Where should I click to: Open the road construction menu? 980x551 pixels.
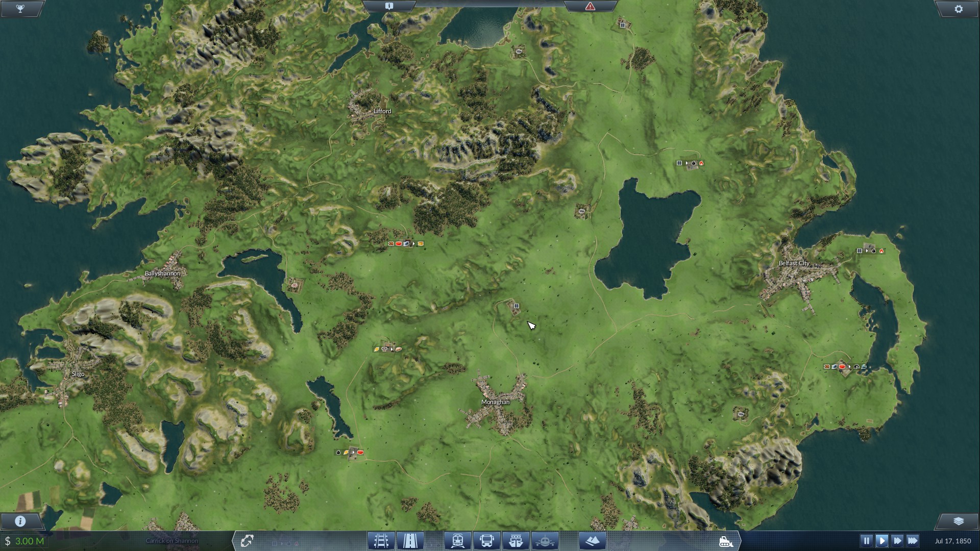410,541
